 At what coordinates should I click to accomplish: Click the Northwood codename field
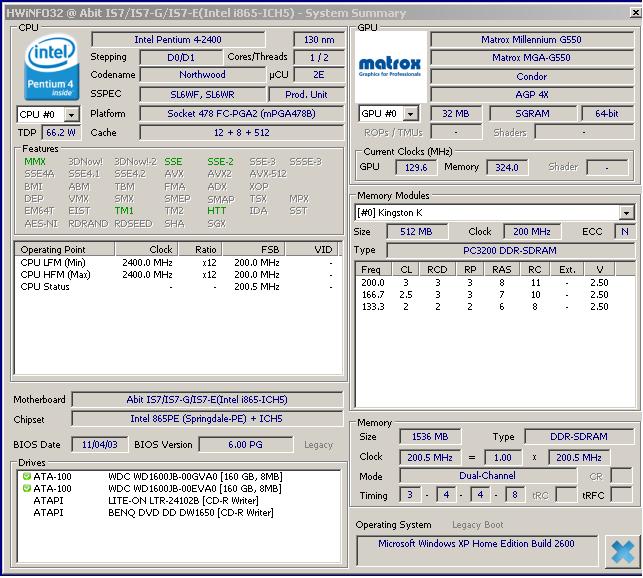click(x=202, y=75)
